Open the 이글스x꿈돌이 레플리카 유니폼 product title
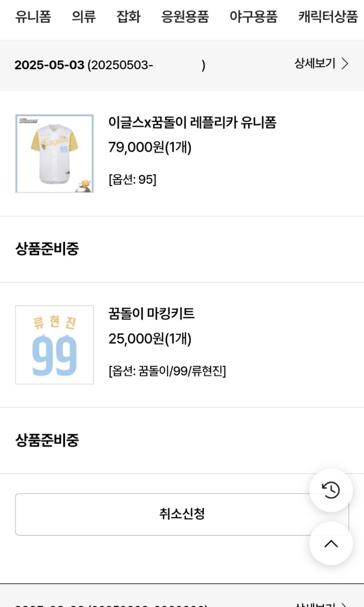Screen dimensions: 364x607 click(192, 123)
